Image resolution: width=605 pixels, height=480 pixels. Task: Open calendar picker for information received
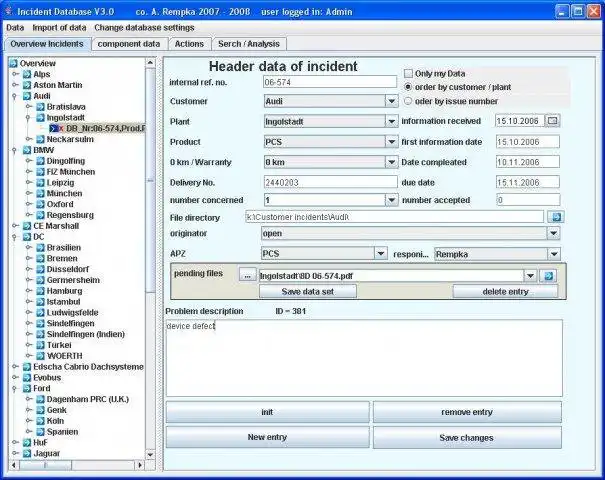(553, 121)
